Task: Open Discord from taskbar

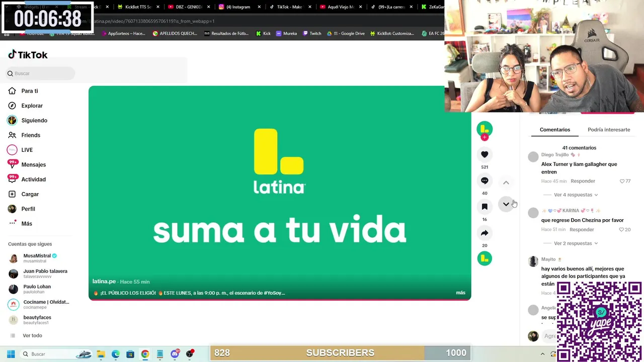Action: click(175, 354)
